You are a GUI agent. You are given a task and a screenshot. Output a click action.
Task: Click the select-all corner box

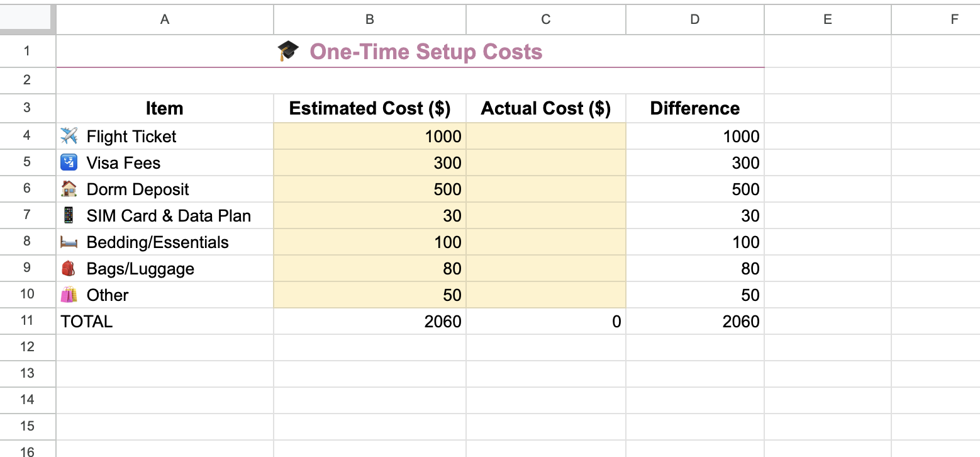tap(28, 19)
